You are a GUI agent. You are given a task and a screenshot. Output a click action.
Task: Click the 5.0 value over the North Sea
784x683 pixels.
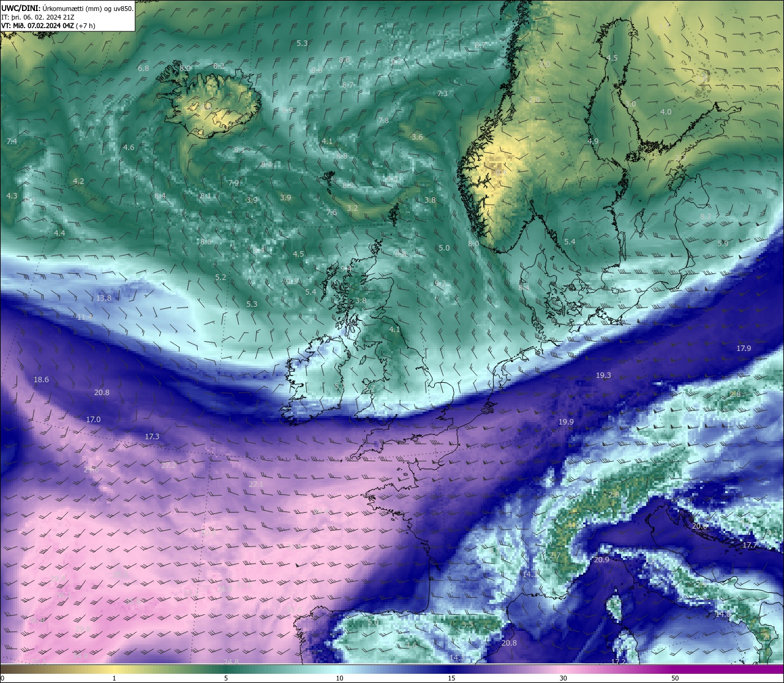(x=444, y=247)
